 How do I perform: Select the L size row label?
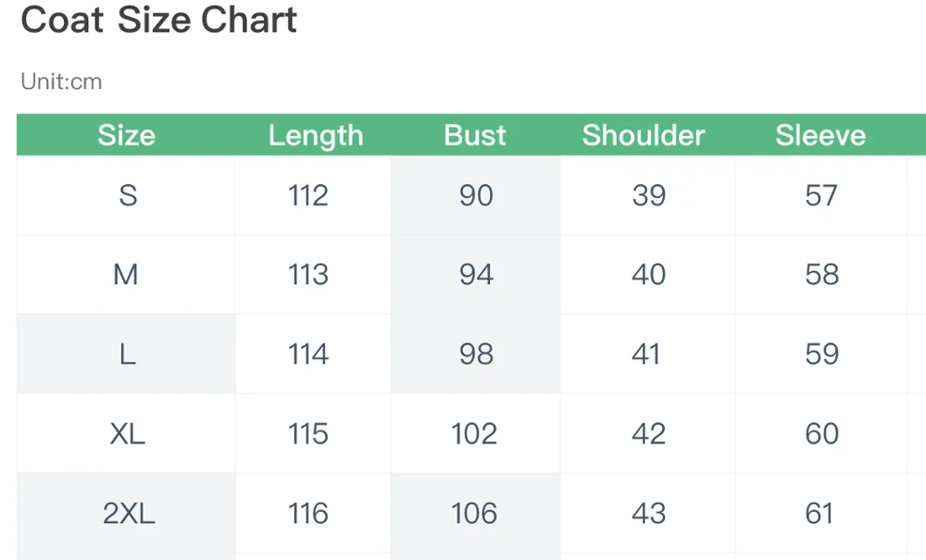128,355
